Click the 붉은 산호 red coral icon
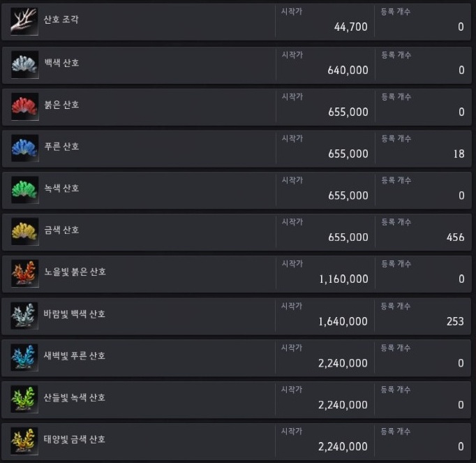 25,107
